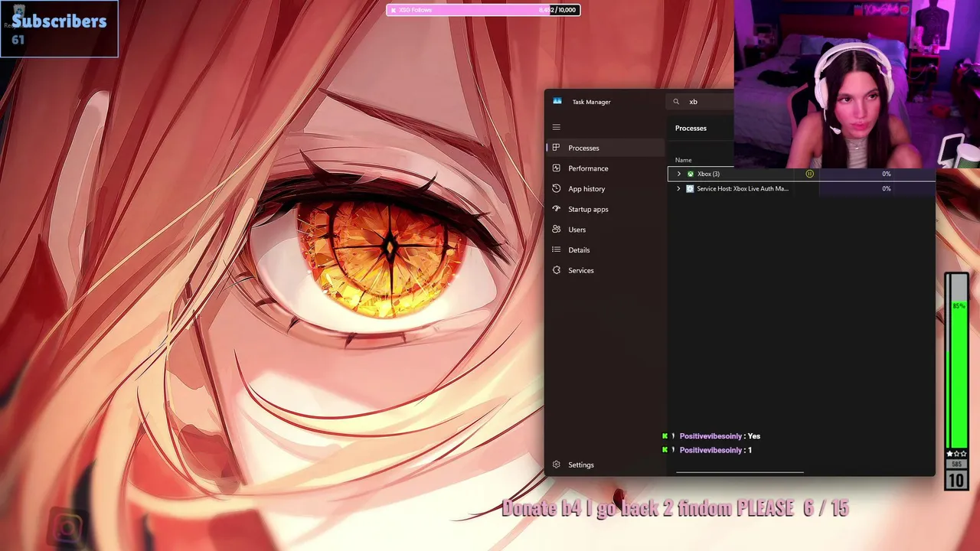This screenshot has width=980, height=551.
Task: Click the Service Host Xbox Live icon
Action: [690, 188]
